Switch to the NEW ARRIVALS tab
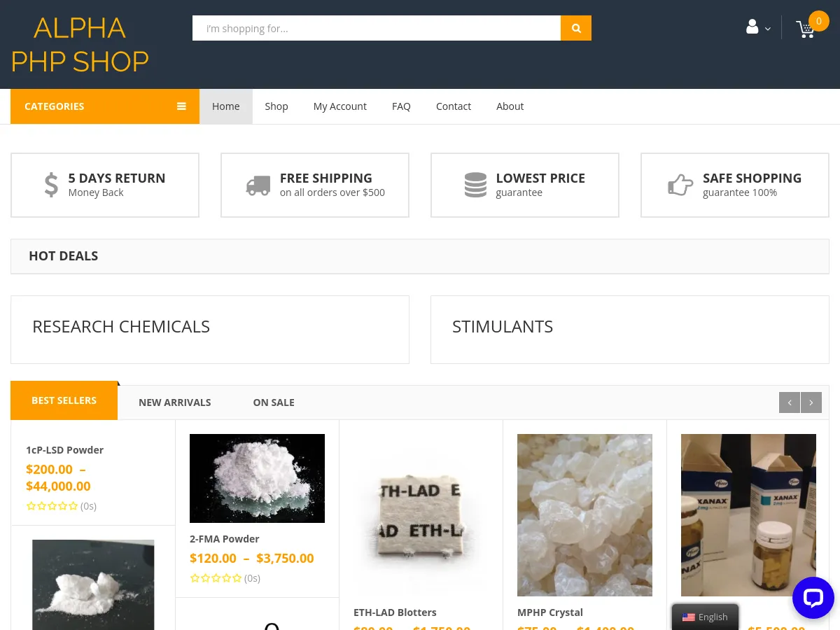Image resolution: width=840 pixels, height=630 pixels. point(174,402)
